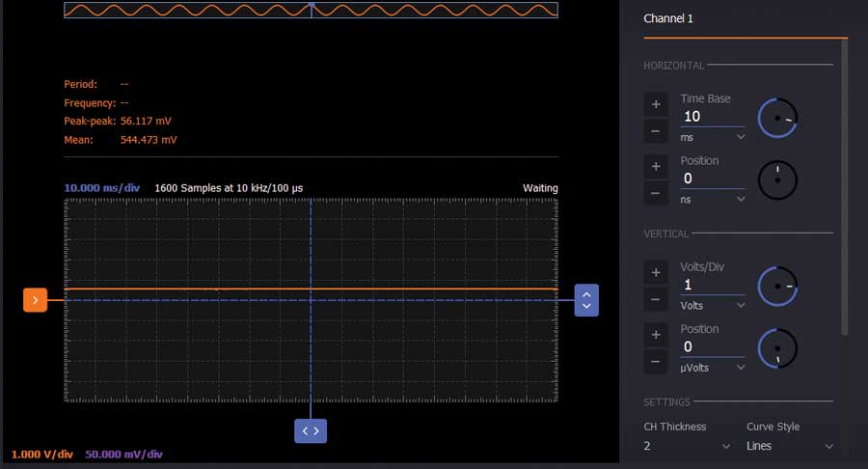Viewport: 868px width, 469px height.
Task: Decrease horizontal Position with minus button
Action: 656,193
